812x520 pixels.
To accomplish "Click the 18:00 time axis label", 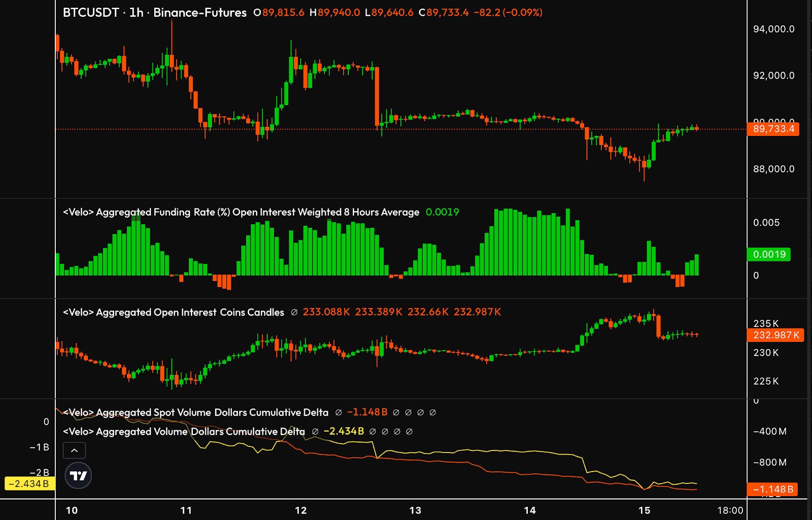I will 729,510.
